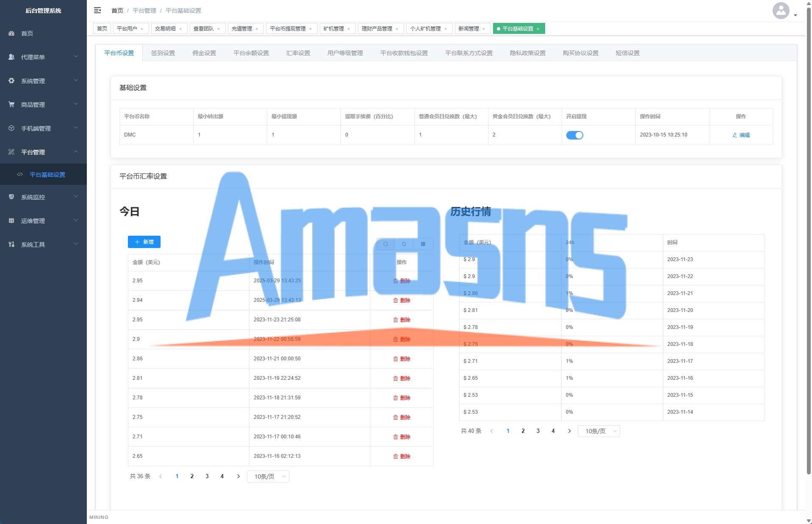The width and height of the screenshot is (812, 524).
Task: Expand the 系统管理 sidebar menu
Action: [x=43, y=81]
